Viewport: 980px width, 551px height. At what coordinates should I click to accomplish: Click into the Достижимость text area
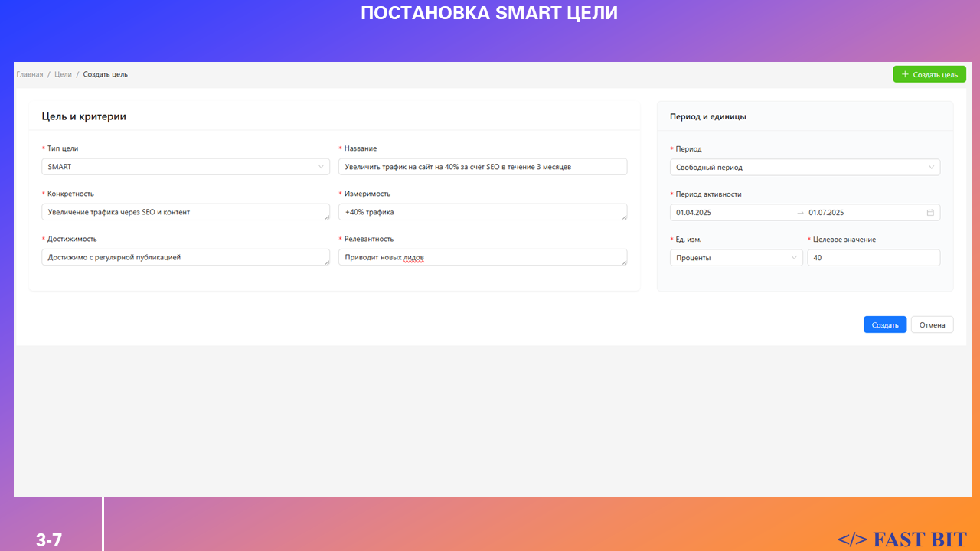[186, 257]
